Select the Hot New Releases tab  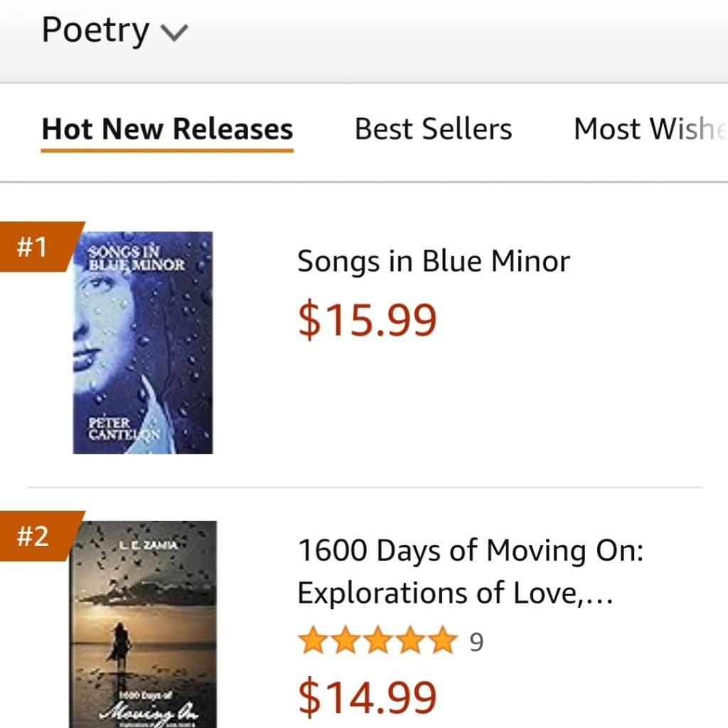pos(167,129)
